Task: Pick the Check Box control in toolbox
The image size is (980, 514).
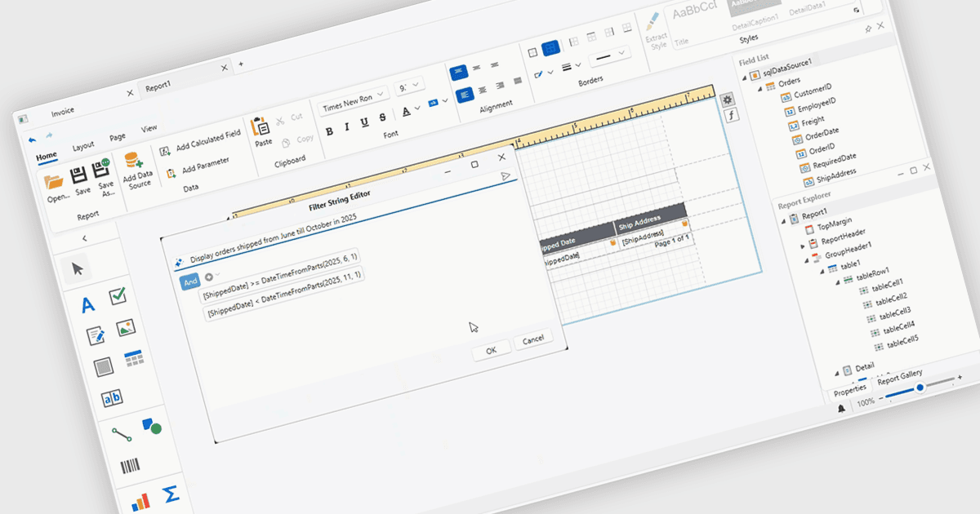Action: (x=118, y=295)
